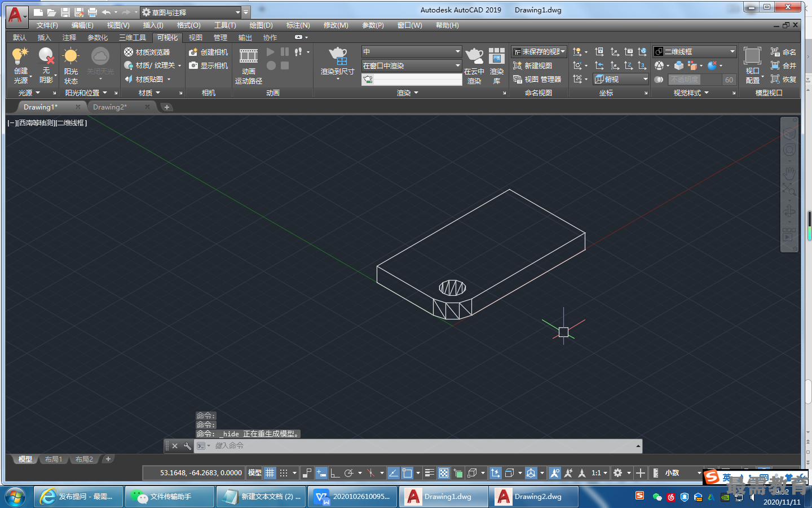Open the 文件(F) menu
The width and height of the screenshot is (812, 508).
pos(47,25)
